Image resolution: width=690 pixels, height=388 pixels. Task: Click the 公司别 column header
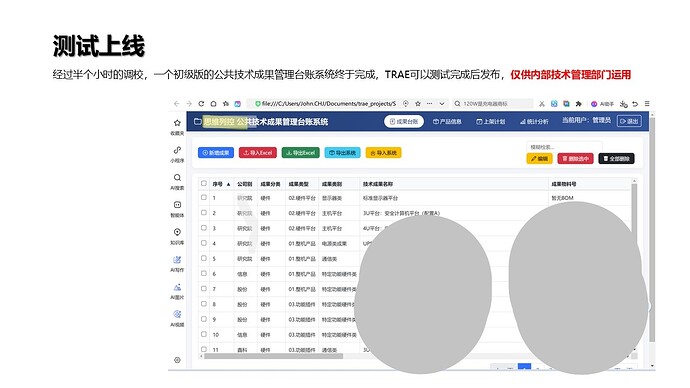(245, 184)
